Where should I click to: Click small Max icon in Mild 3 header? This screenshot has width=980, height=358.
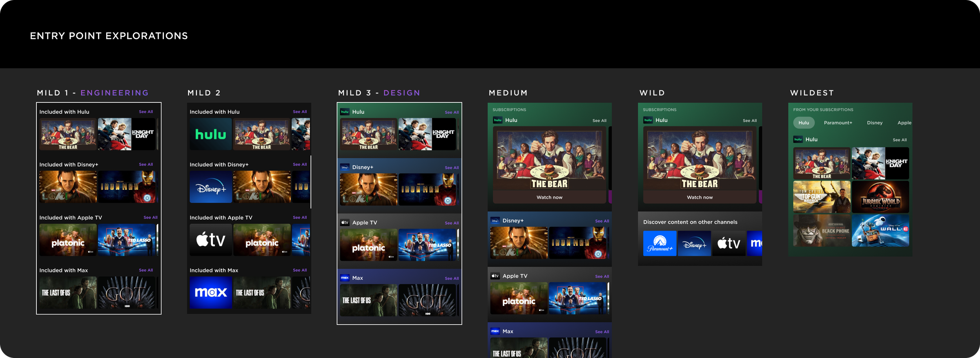pos(345,278)
